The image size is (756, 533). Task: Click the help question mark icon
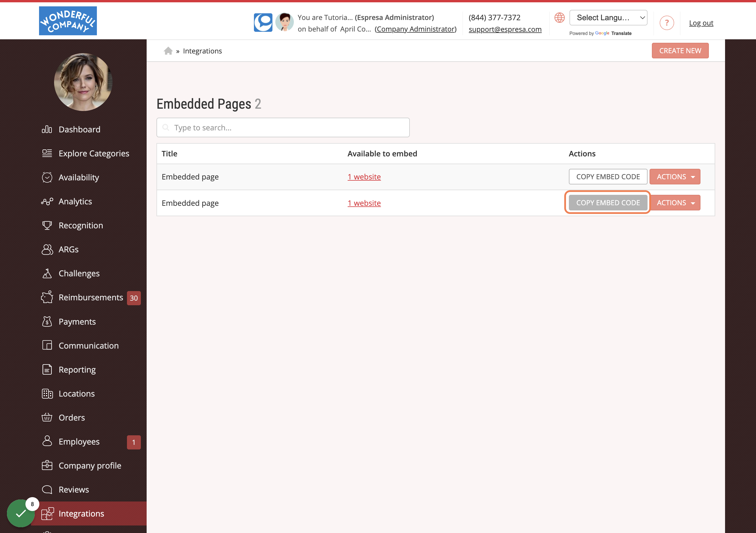click(666, 23)
